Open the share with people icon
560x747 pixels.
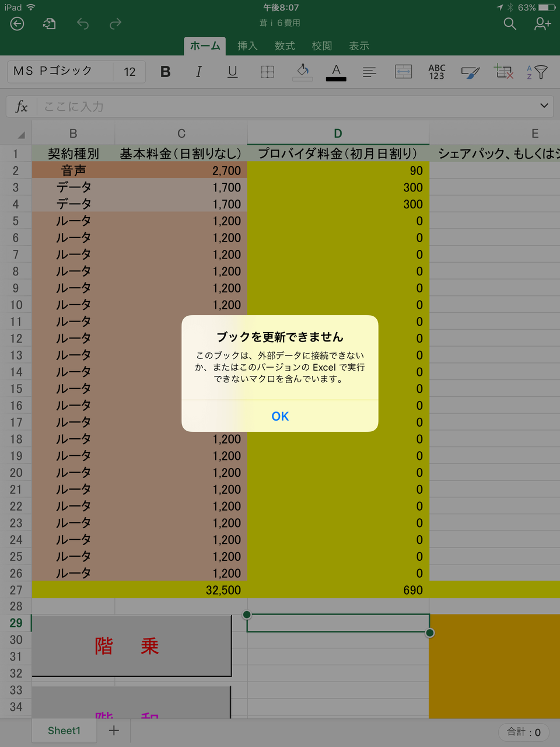tap(542, 24)
